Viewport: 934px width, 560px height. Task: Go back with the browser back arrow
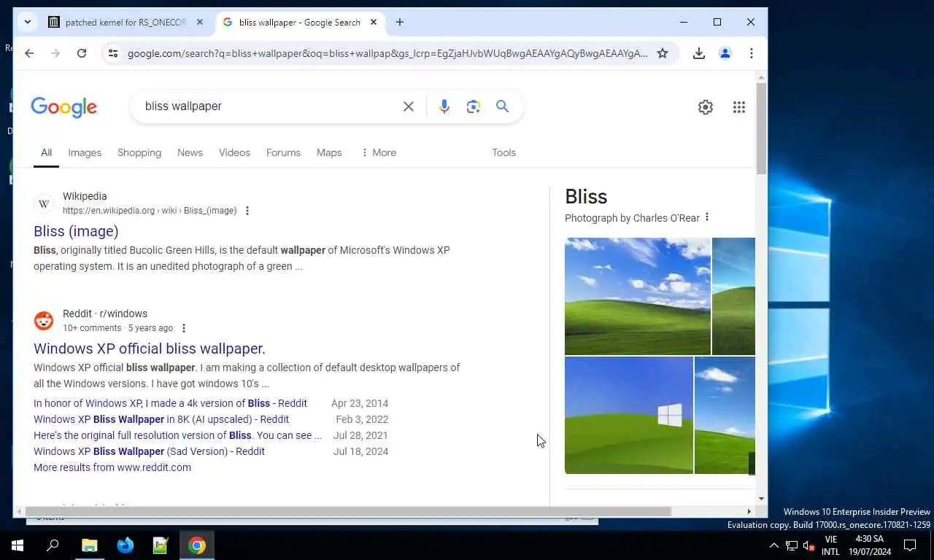coord(29,53)
